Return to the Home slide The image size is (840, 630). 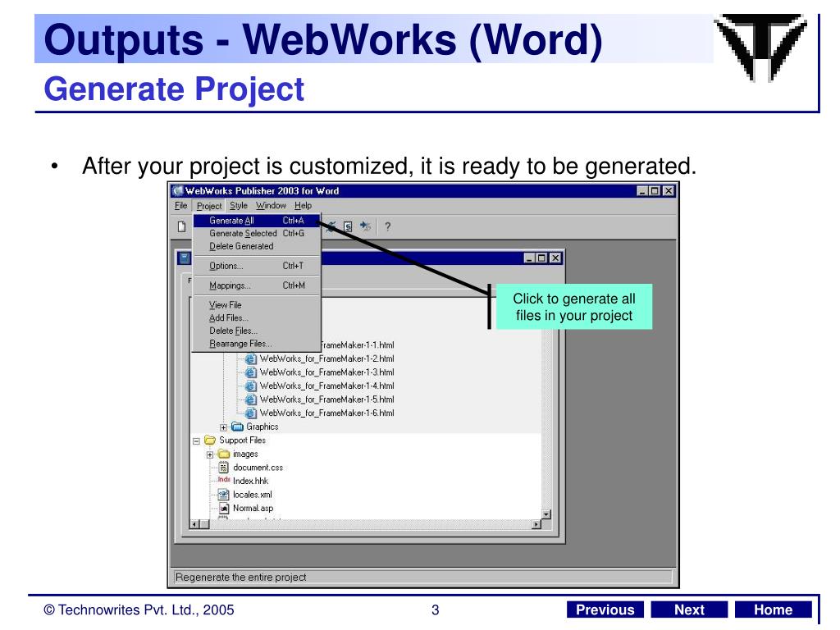click(773, 609)
